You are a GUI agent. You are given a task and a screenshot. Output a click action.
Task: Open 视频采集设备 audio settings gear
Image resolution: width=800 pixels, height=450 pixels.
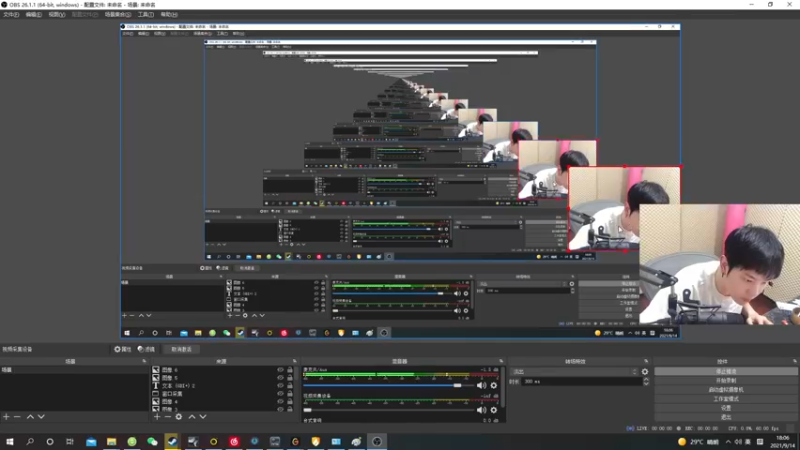point(493,410)
